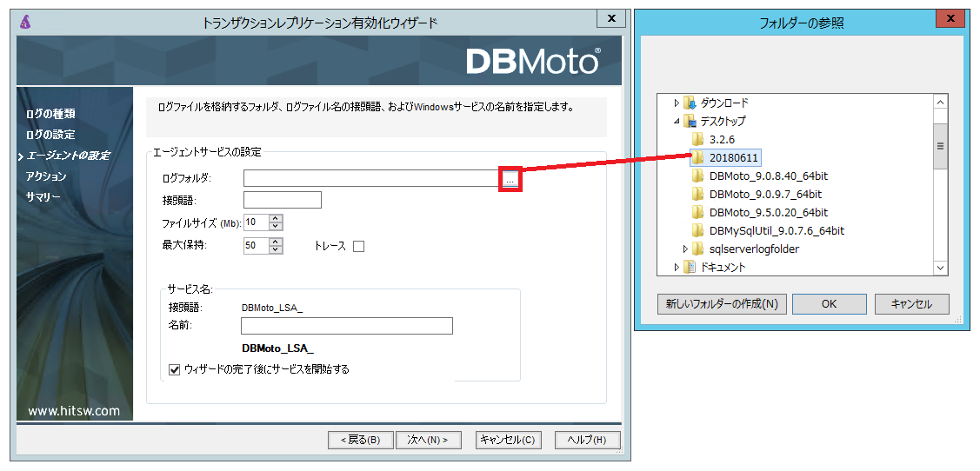Screen dimensions: 980x471
Task: Select DBMoto_9.0.9.7_64bit folder name
Action: [x=765, y=195]
